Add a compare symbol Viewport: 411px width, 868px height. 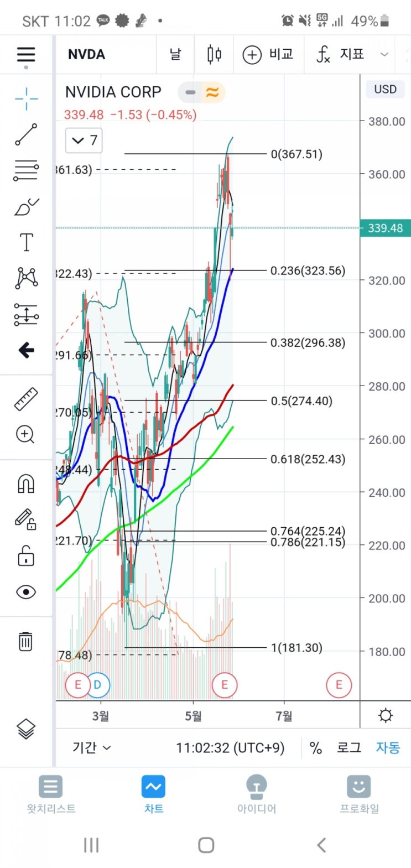coord(268,54)
